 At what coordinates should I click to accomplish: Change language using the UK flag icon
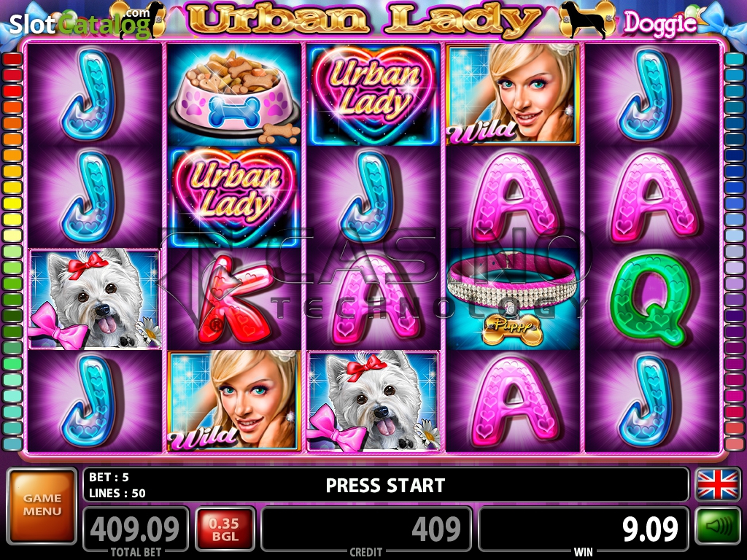[718, 484]
